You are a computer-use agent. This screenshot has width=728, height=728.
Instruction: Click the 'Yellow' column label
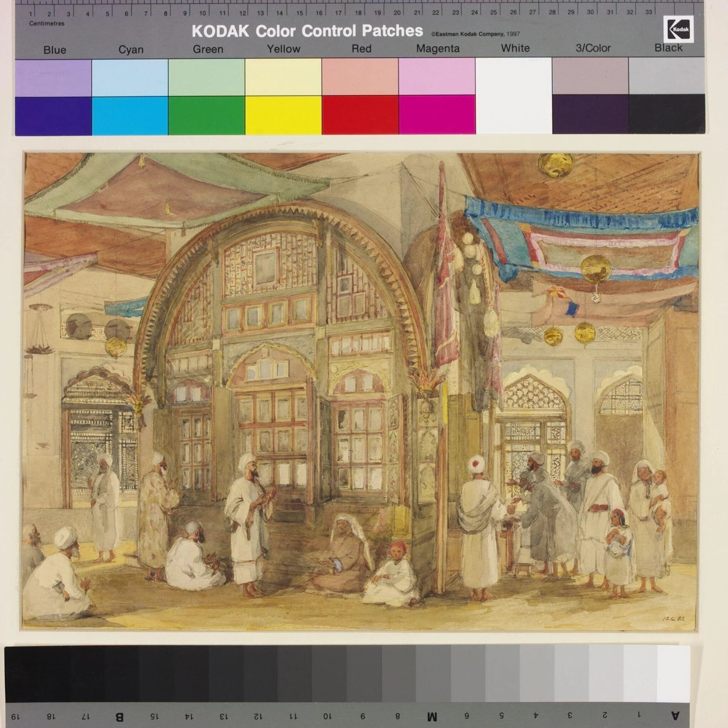pos(284,49)
